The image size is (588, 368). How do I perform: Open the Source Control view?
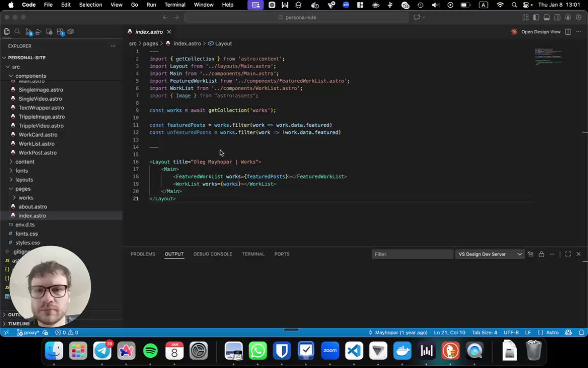click(x=28, y=32)
